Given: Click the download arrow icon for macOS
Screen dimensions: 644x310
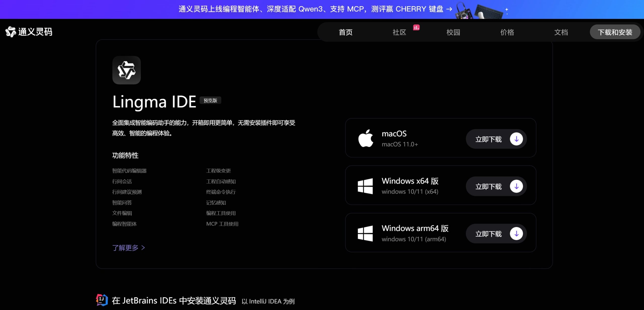Looking at the screenshot, I should pos(516,139).
